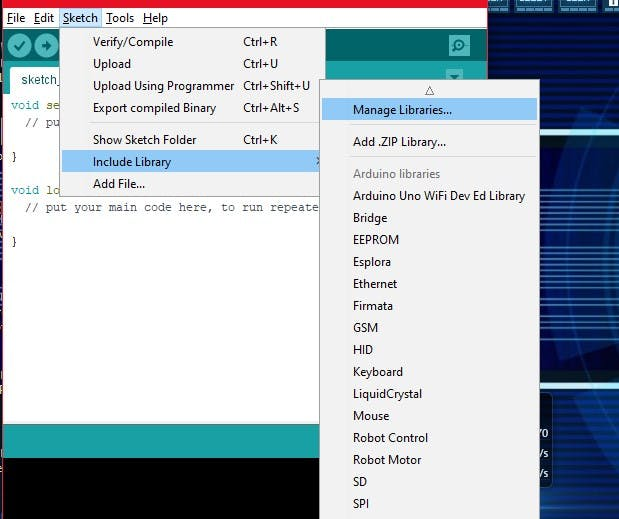Choose Upload from the Sketch menu

190,64
